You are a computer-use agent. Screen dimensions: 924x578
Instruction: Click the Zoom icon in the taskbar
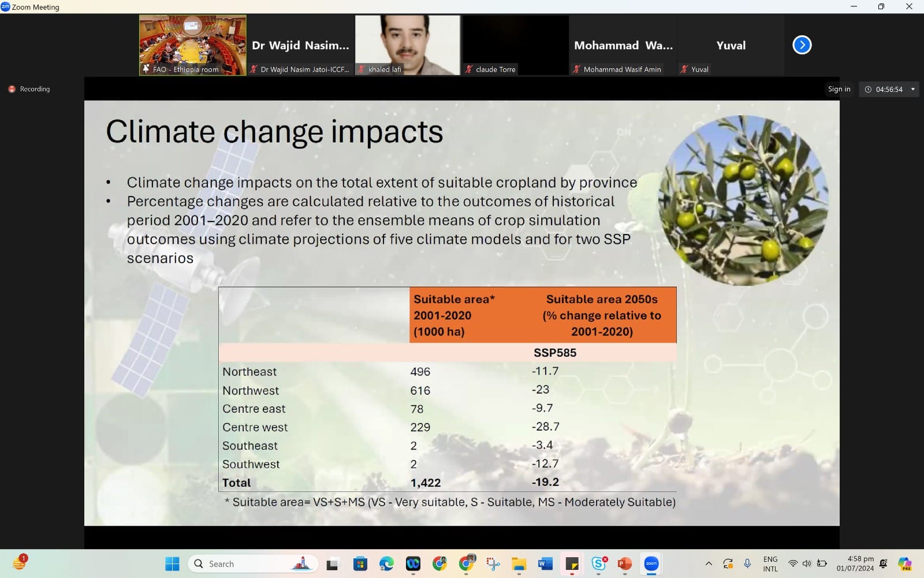point(651,564)
